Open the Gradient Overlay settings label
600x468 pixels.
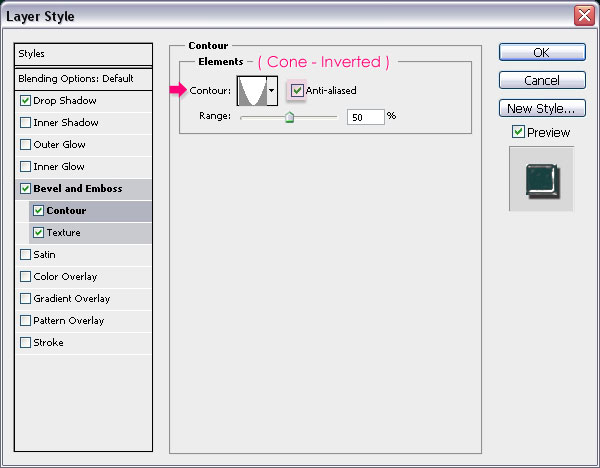(x=72, y=298)
